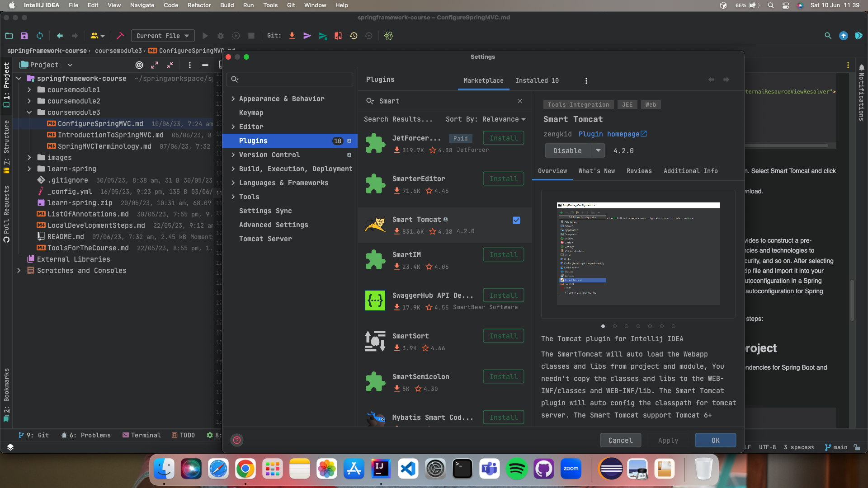Click Expand All icon in Project panel
This screenshot has width=868, height=488.
pos(155,65)
